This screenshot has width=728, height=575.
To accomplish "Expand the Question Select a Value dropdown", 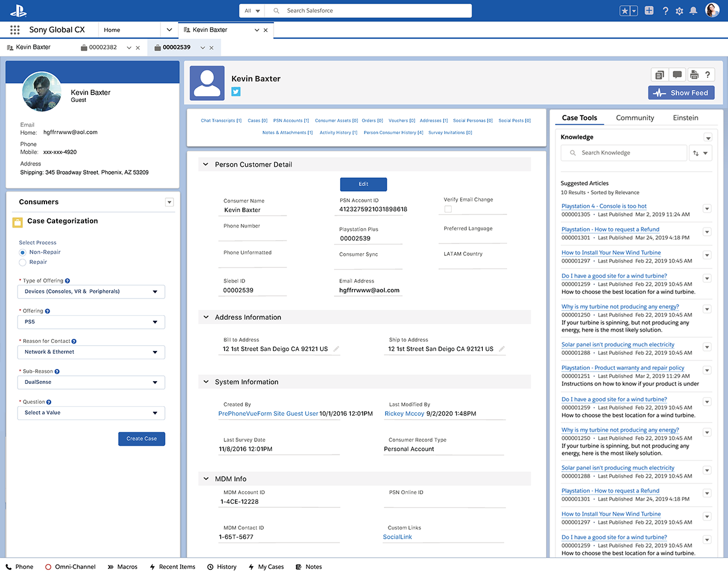I will (91, 413).
